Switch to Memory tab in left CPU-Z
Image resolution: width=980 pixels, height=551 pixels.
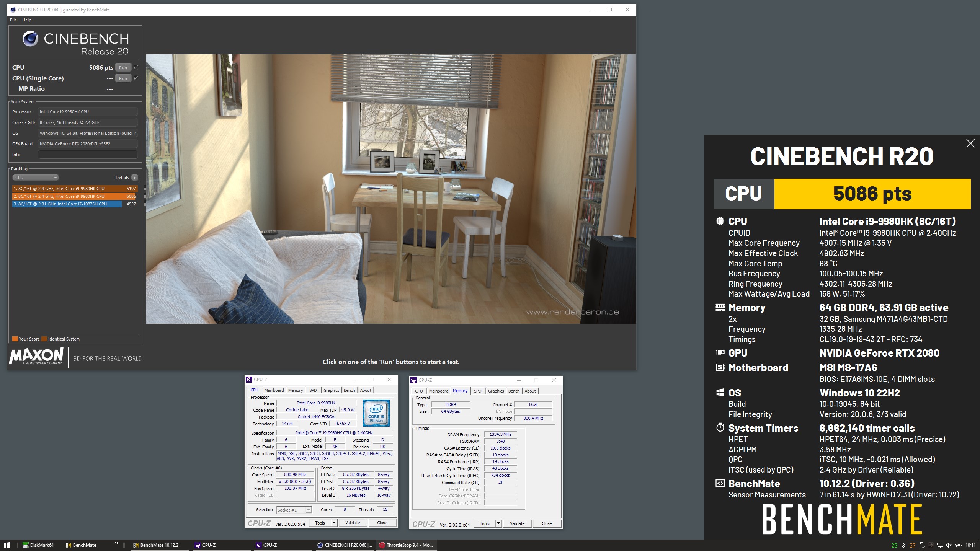296,390
